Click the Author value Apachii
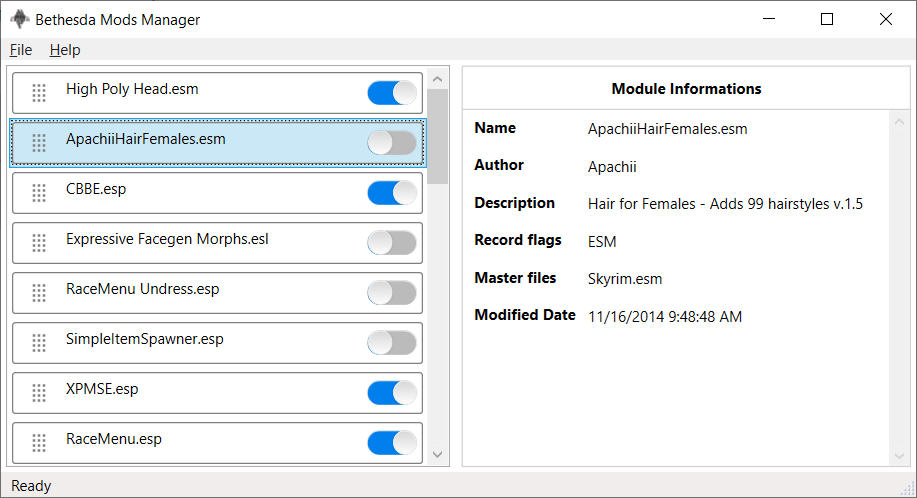Screen dimensions: 917x498 tap(612, 167)
